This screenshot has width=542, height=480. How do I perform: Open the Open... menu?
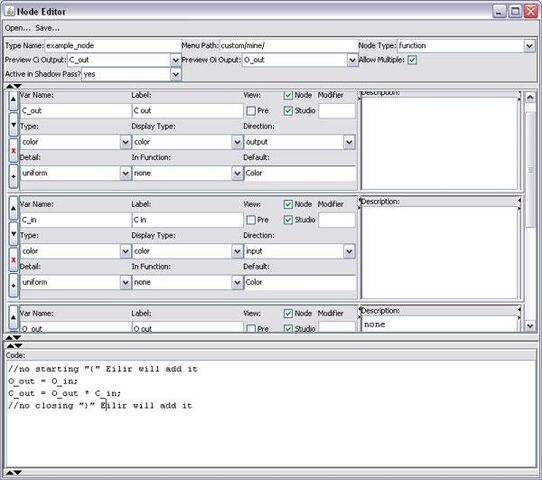click(18, 28)
